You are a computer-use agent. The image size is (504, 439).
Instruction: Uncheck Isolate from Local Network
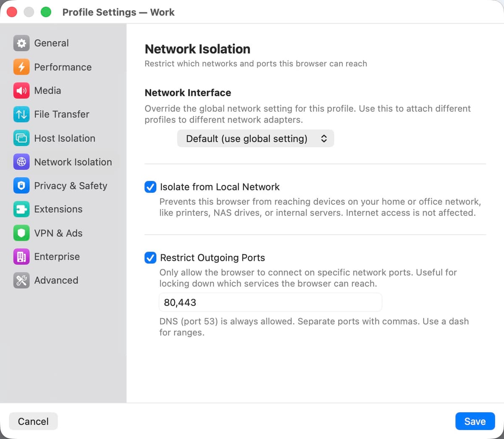point(150,187)
